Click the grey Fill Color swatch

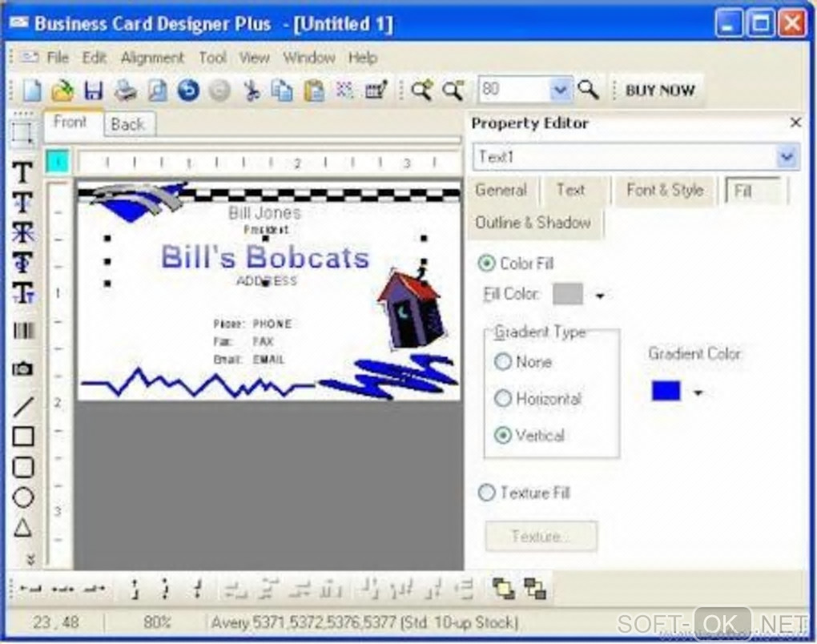coord(567,294)
